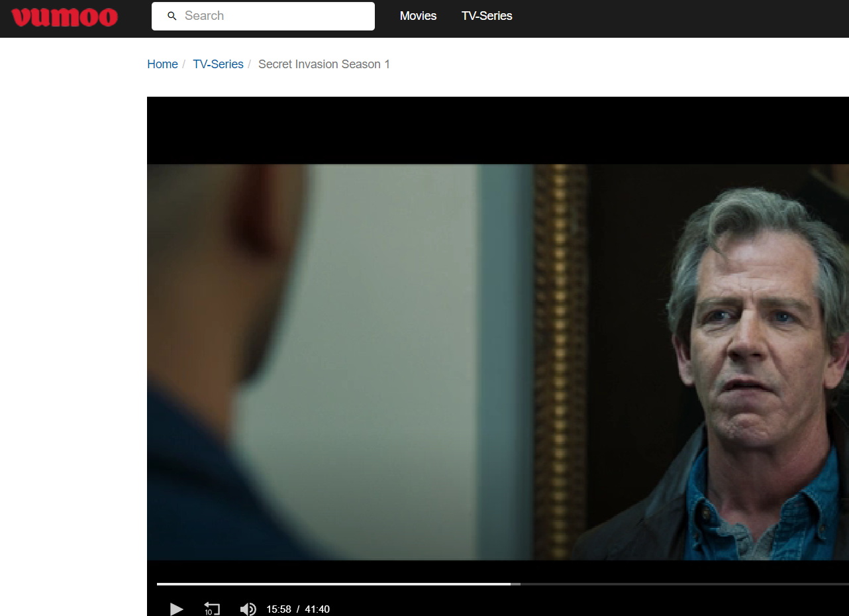849x616 pixels.
Task: Rewind the video by 10 seconds
Action: pyautogui.click(x=212, y=609)
